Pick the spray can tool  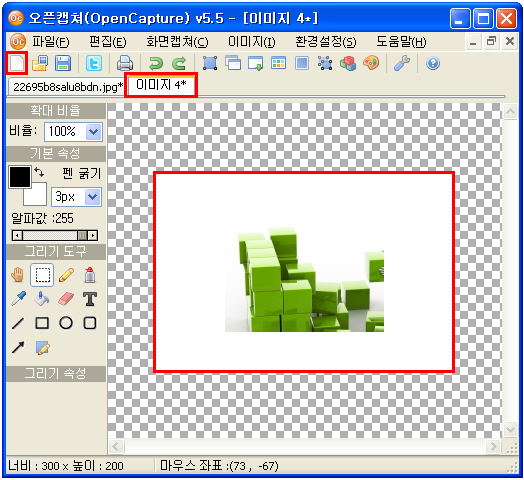click(x=90, y=275)
